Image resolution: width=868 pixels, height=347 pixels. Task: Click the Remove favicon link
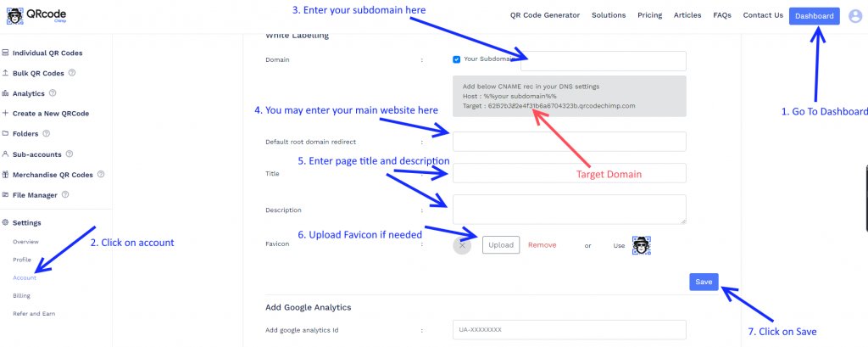pyautogui.click(x=542, y=245)
